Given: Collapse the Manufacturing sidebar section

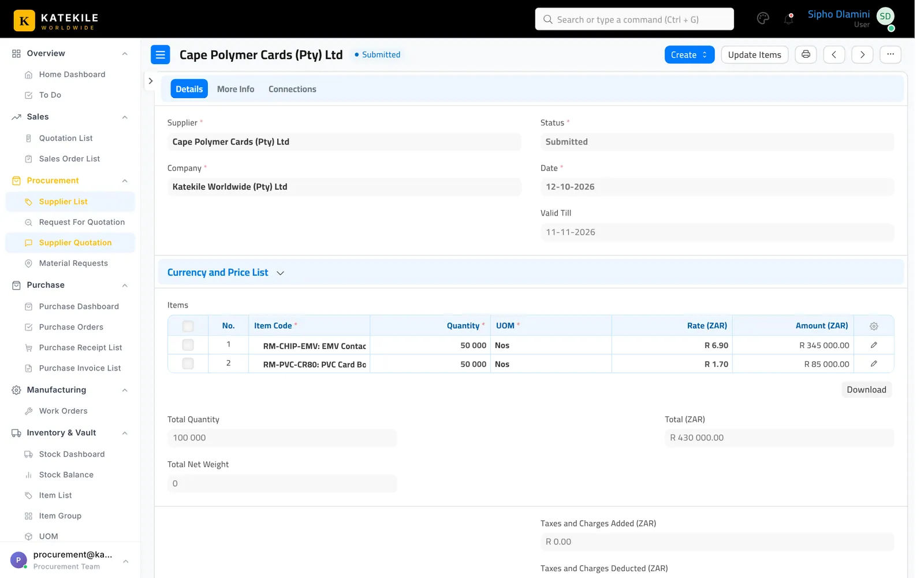Looking at the screenshot, I should (x=125, y=390).
